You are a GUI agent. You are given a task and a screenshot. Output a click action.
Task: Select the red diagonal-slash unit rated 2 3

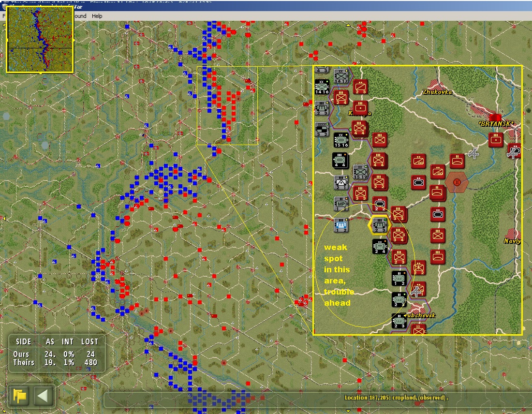[360, 87]
